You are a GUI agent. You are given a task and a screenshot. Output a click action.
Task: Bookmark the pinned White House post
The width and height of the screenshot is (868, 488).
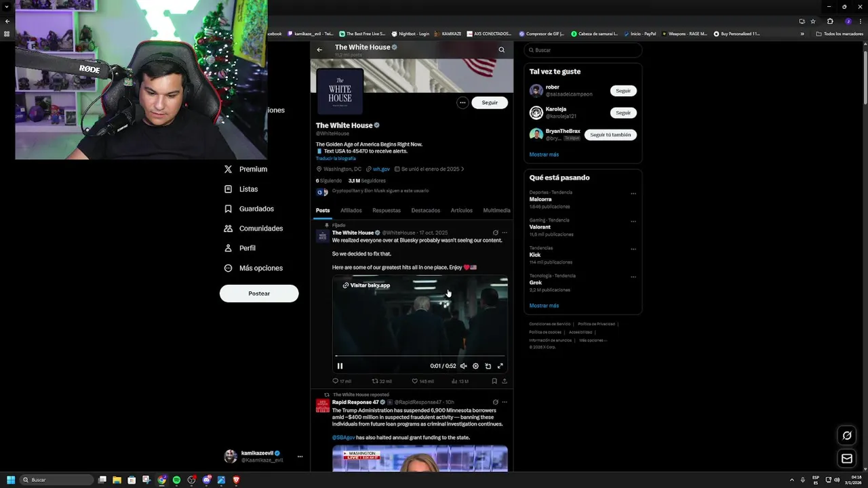tap(494, 381)
